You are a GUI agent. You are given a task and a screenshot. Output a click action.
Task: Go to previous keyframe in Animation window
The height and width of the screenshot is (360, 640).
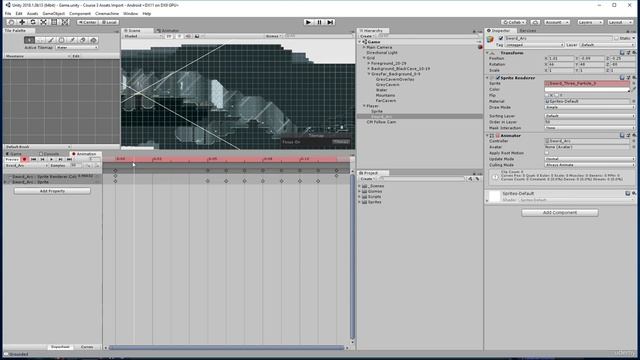pyautogui.click(x=42, y=160)
